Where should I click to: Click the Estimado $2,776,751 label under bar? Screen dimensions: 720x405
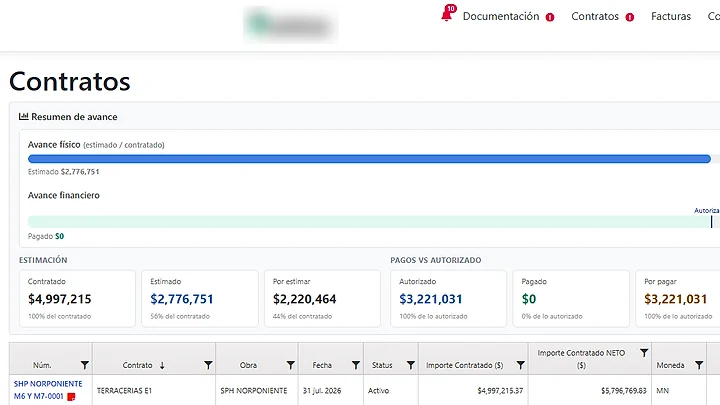(x=63, y=172)
